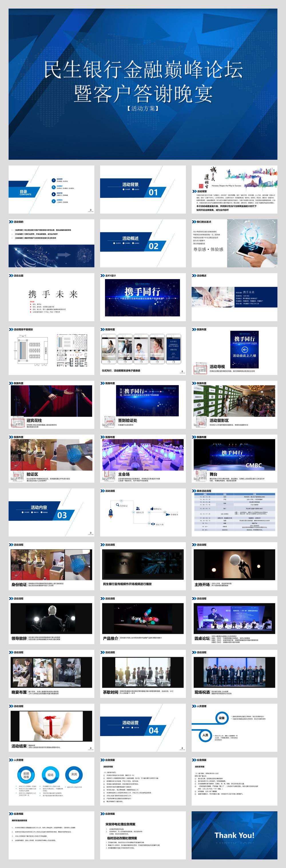Open the 目录 CONTENTS slide thumbnail
Image resolution: width=286 pixels, height=868 pixels.
point(51,189)
